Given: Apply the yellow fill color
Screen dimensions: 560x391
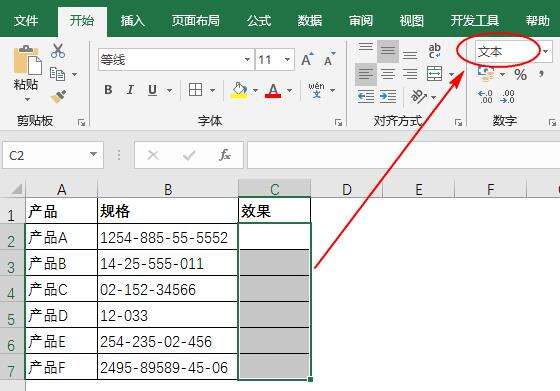Looking at the screenshot, I should (240, 90).
